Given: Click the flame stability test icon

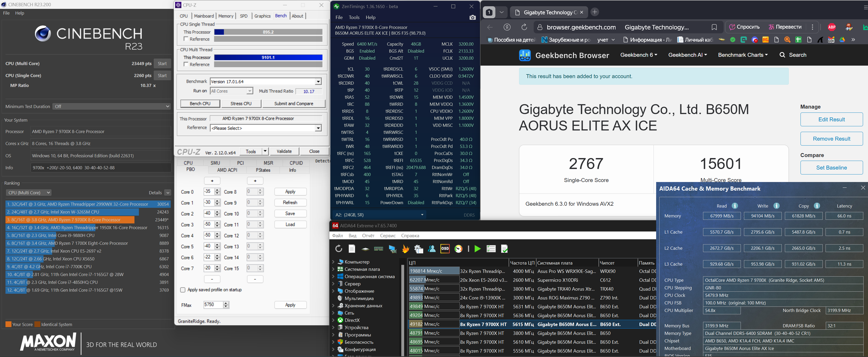Looking at the screenshot, I should pyautogui.click(x=405, y=249).
